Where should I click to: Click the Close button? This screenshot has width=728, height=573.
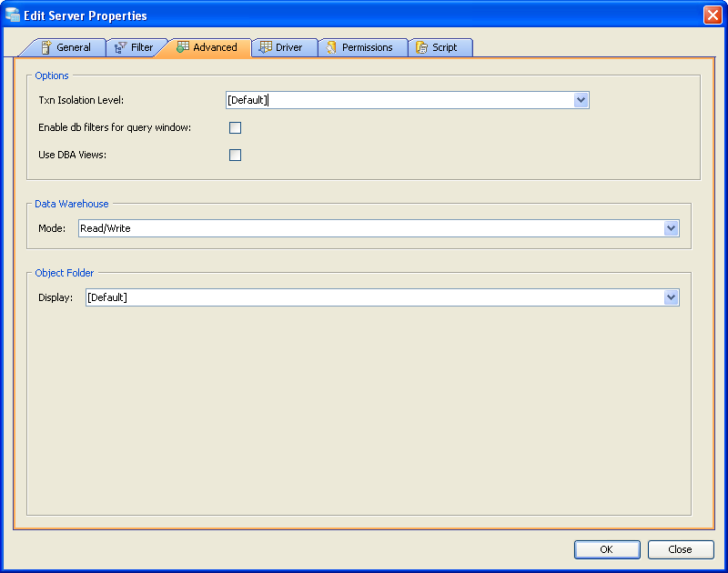click(681, 549)
